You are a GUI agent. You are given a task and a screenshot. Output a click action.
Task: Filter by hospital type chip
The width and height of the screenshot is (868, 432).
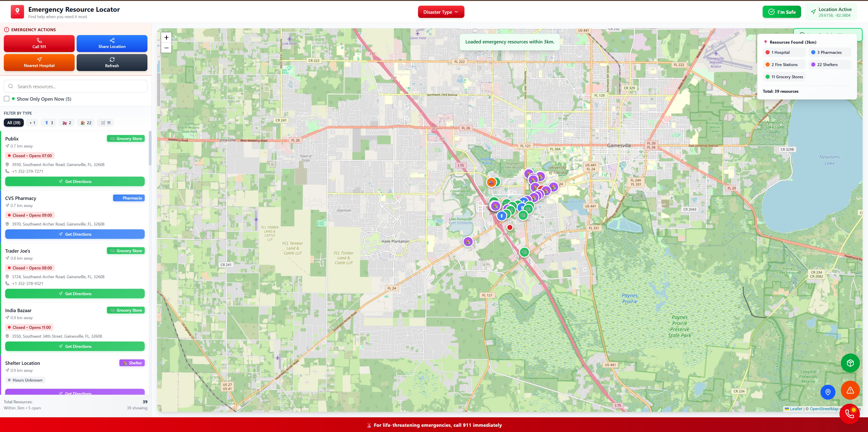32,123
